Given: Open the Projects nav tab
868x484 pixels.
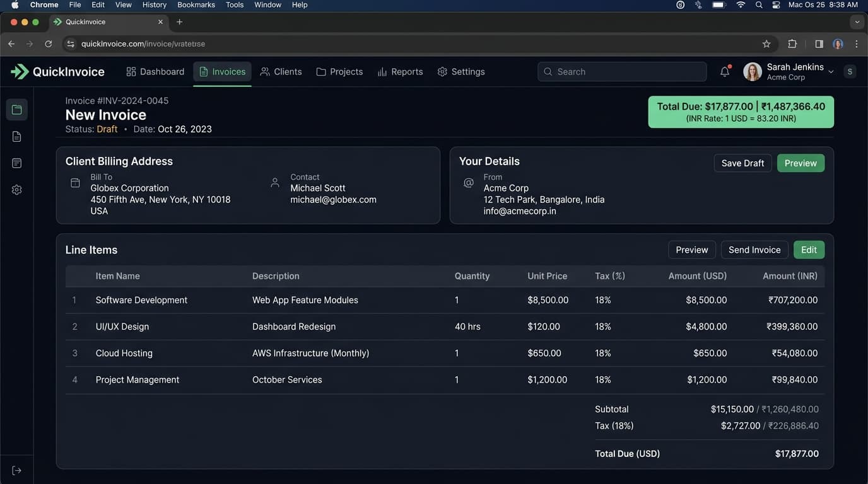Looking at the screenshot, I should coord(339,72).
